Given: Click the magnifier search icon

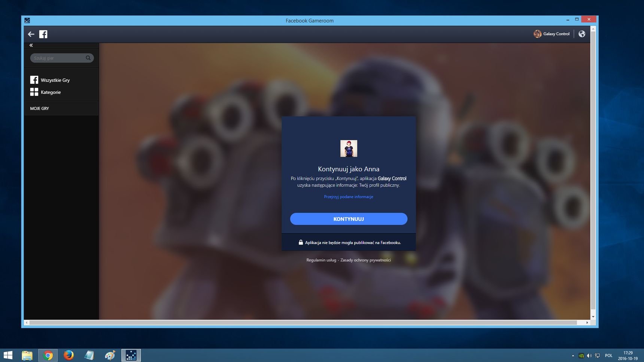Looking at the screenshot, I should [x=88, y=58].
